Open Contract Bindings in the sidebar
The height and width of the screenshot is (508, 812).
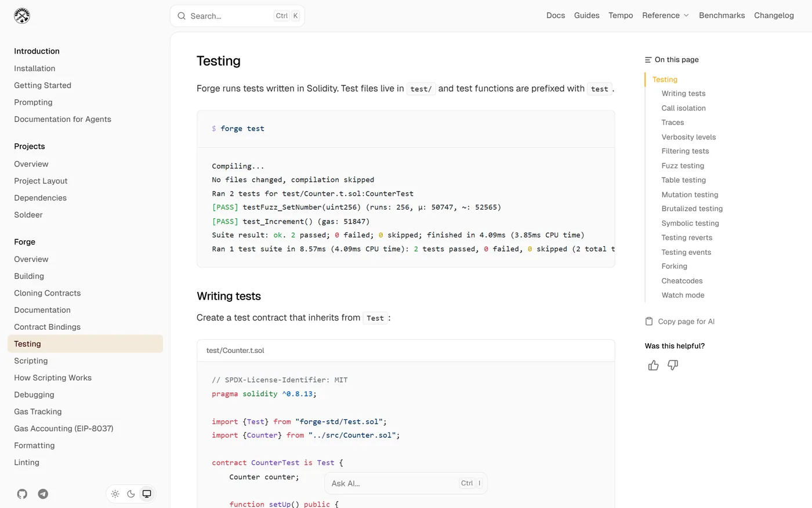48,327
